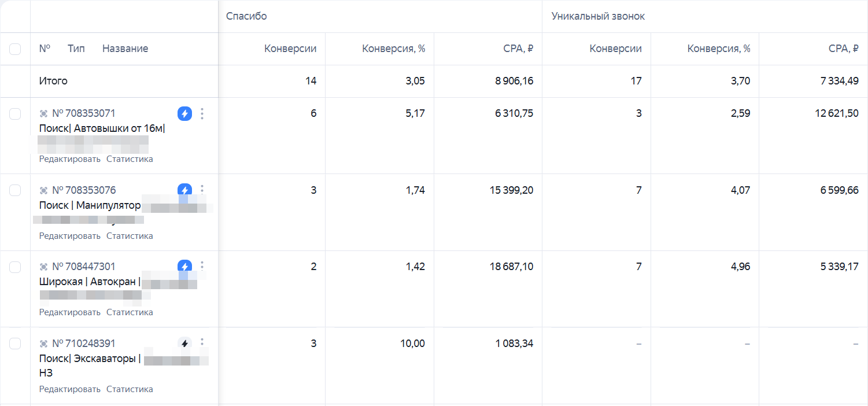
Task: Click lightning icon for campaign 708353071
Action: coord(184,113)
